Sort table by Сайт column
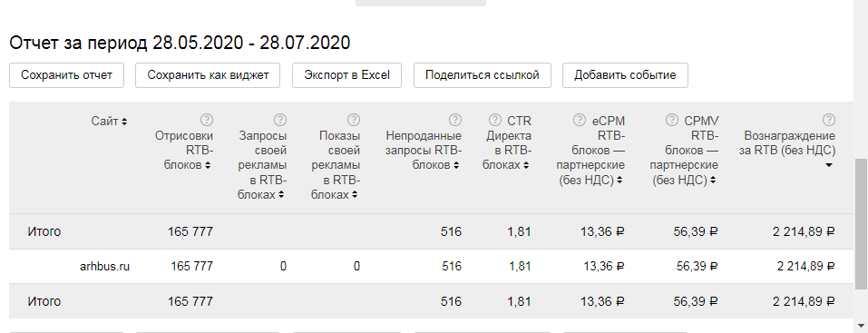 109,121
